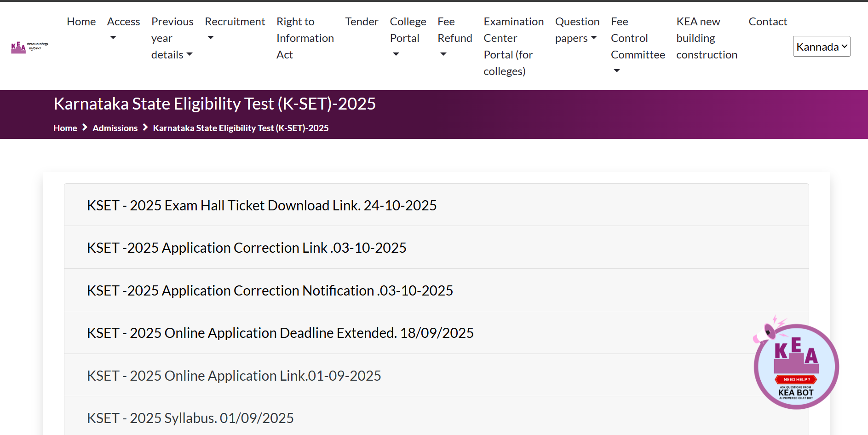This screenshot has width=868, height=435.
Task: Open the Question papers dropdown
Action: click(x=577, y=30)
